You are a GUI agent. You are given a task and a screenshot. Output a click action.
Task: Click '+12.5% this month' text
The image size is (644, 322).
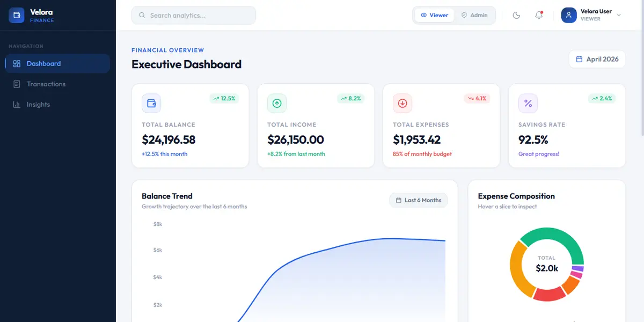pos(165,154)
